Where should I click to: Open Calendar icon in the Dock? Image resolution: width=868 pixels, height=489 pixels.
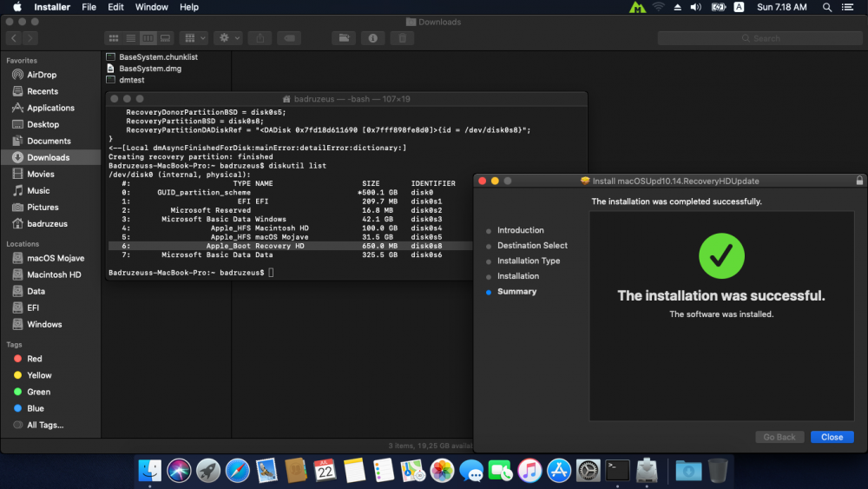[x=325, y=471]
